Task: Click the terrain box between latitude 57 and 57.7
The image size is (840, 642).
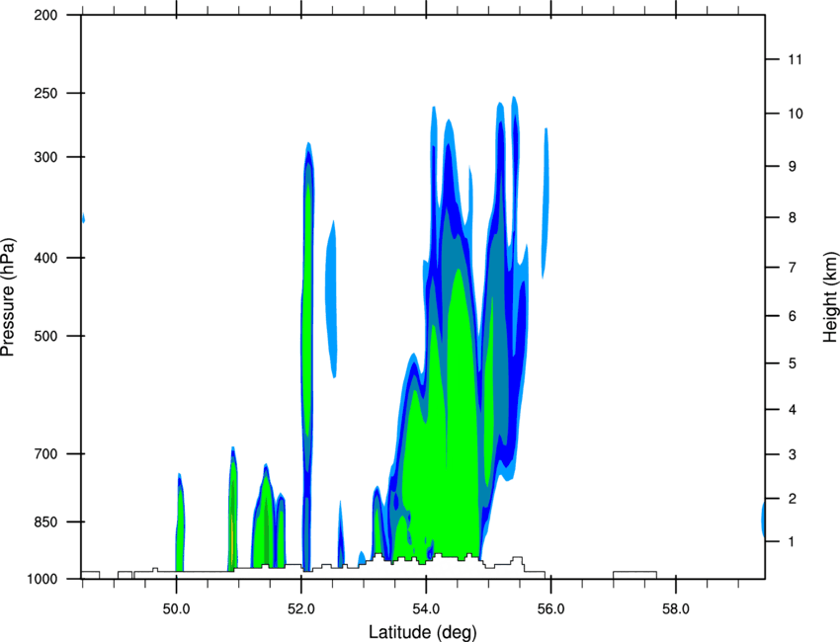Action: pos(634,575)
